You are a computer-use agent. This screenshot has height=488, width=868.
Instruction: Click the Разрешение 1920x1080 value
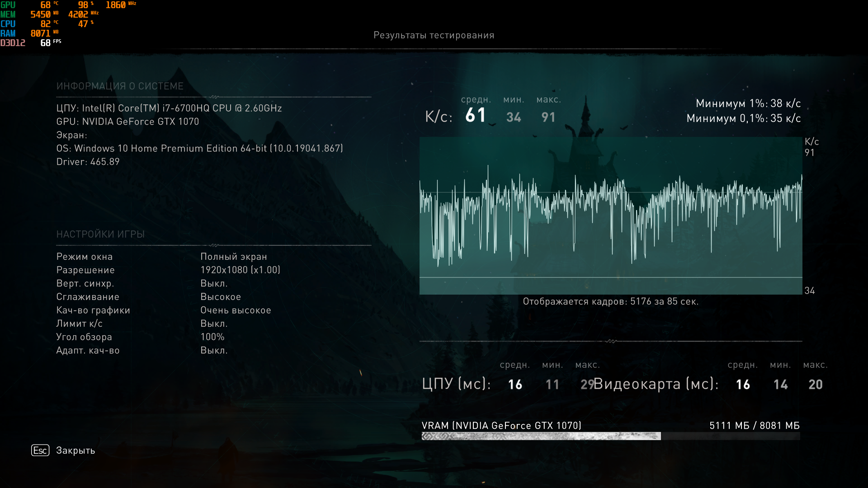coord(240,270)
